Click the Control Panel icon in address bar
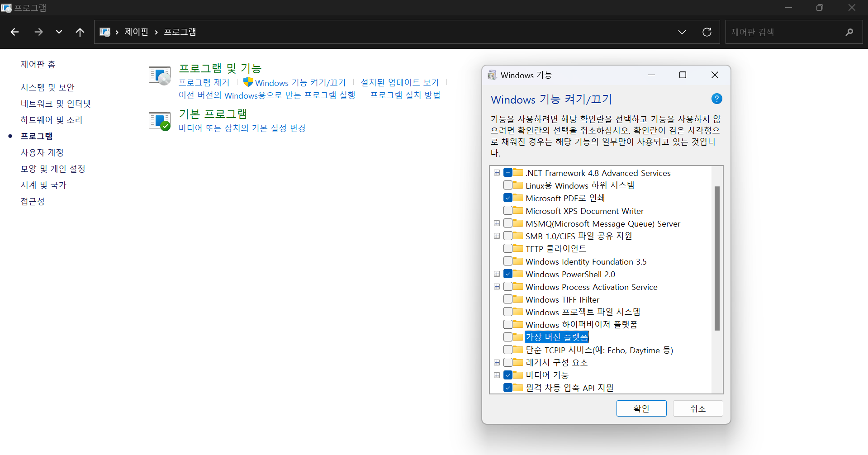 pos(105,32)
